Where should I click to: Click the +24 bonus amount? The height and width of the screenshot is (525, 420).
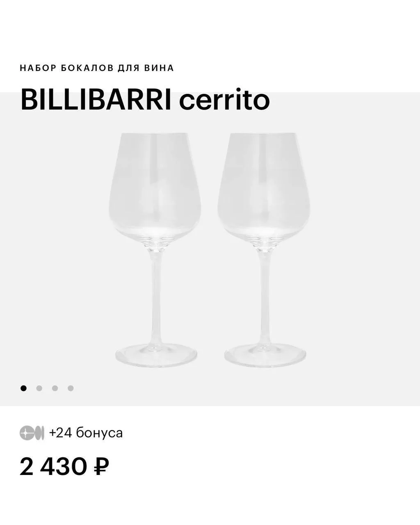tap(60, 433)
